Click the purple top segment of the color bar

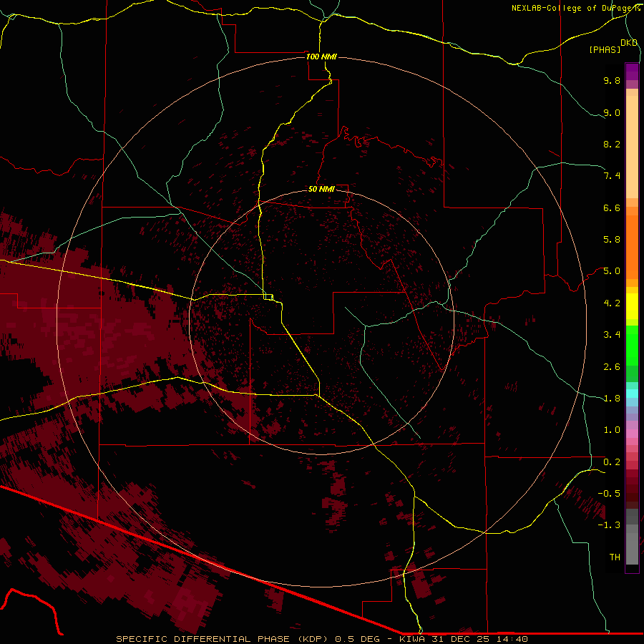click(x=632, y=72)
